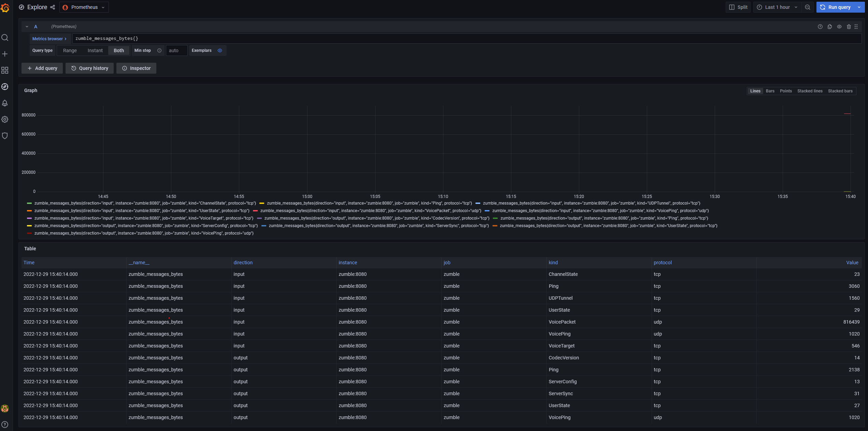Click the Create plus icon in sidebar
Image resolution: width=868 pixels, height=431 pixels.
(x=5, y=54)
